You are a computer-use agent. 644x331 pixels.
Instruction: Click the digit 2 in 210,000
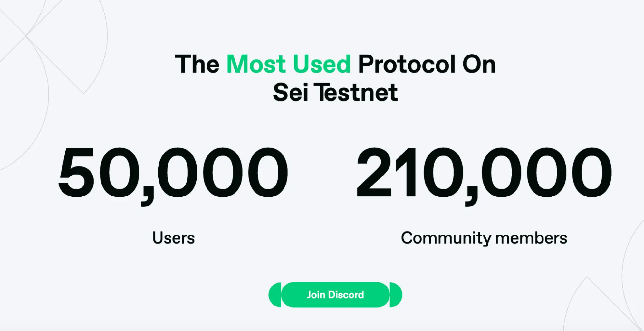click(374, 173)
